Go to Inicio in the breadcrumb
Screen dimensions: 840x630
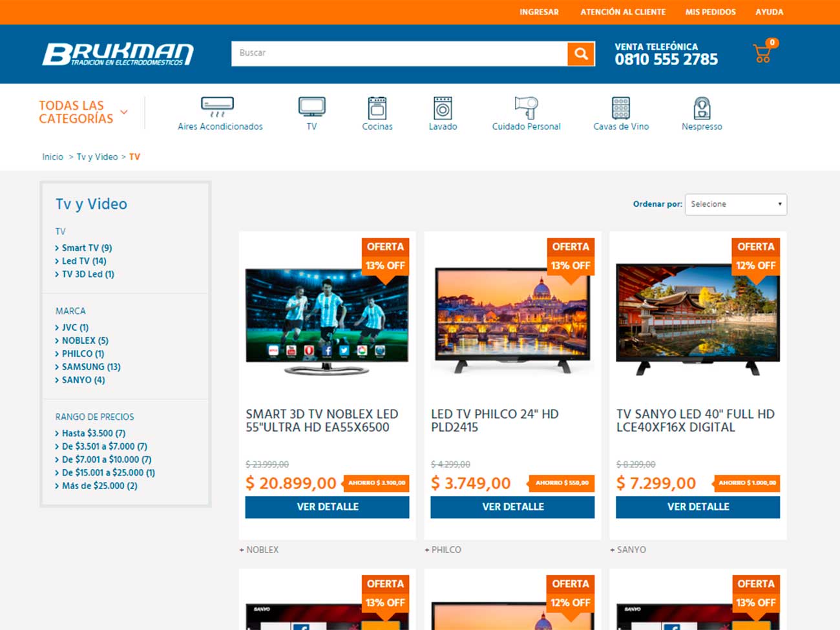[x=53, y=157]
